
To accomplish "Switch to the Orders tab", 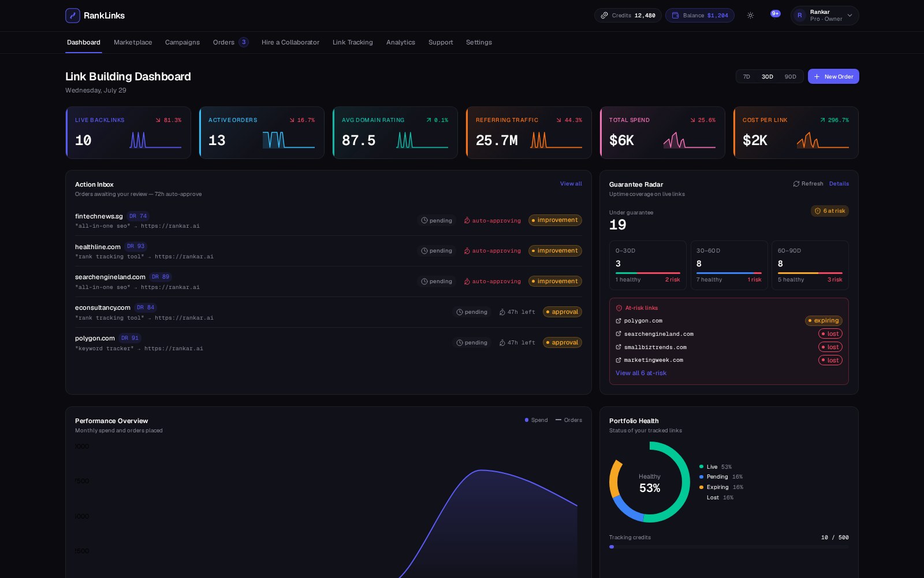I will [230, 42].
